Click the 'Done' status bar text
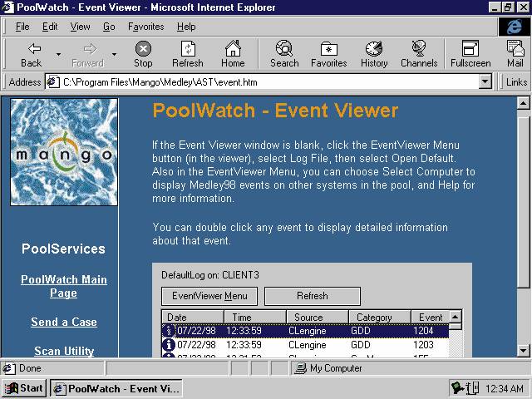Screen dimensions: 532x399 click(30, 368)
